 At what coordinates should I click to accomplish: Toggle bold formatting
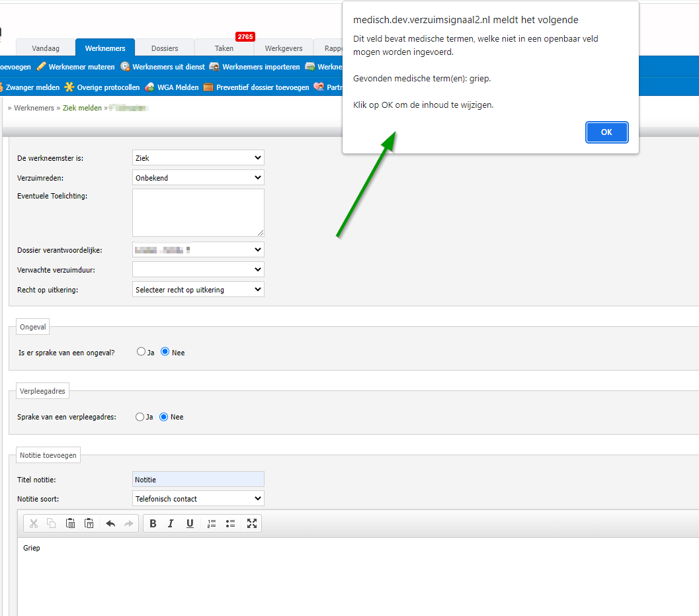pos(153,523)
